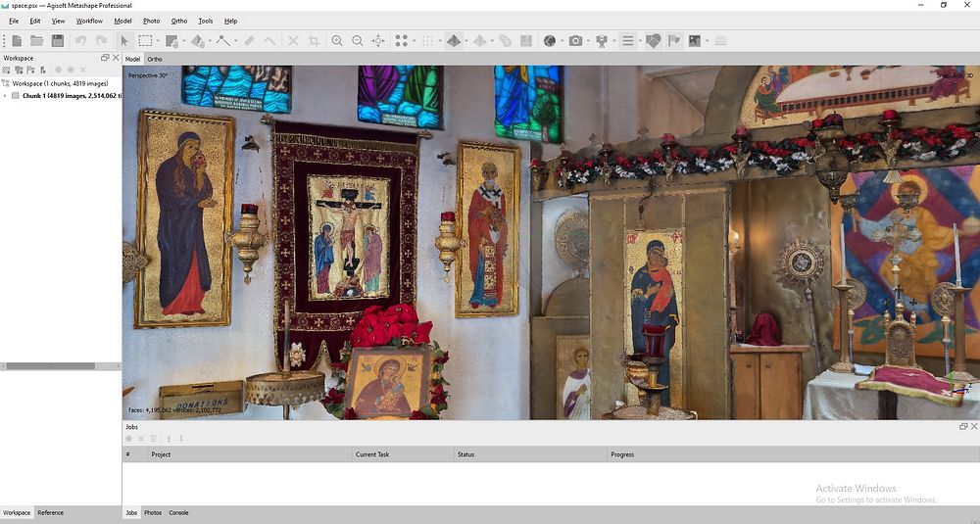This screenshot has width=980, height=524.
Task: Open the Workflow menu
Action: pos(89,21)
